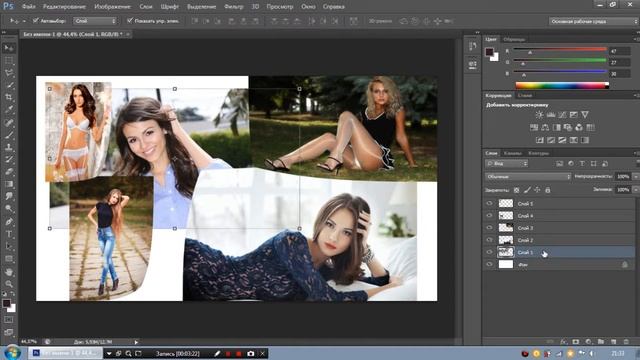Select the Eyedropper tool
The width and height of the screenshot is (640, 360).
pyautogui.click(x=9, y=109)
